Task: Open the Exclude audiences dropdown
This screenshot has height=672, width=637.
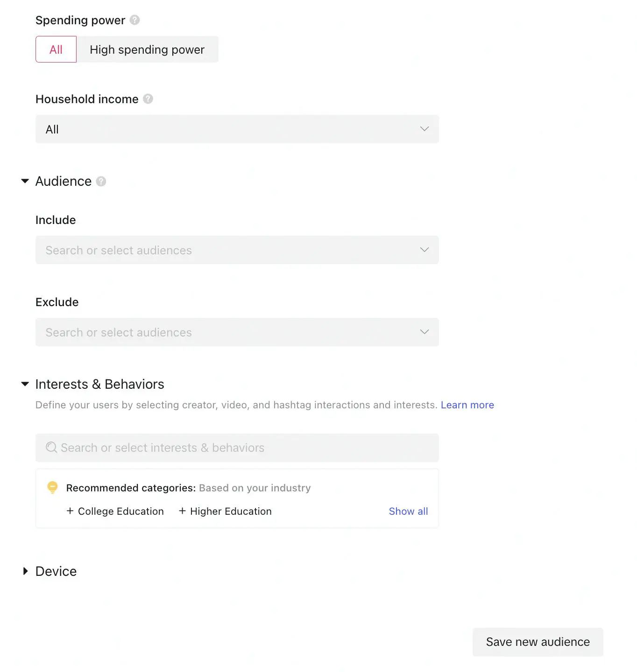Action: [237, 332]
